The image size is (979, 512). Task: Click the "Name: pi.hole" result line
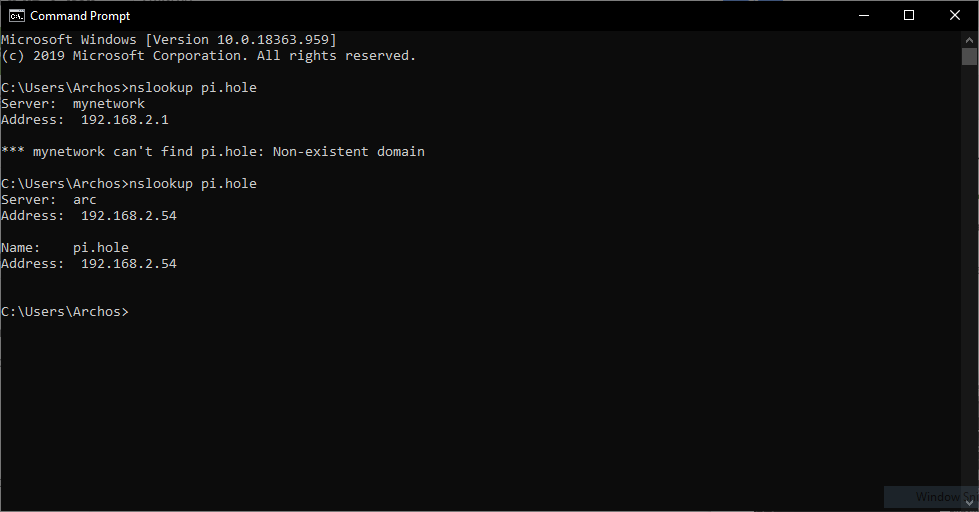point(65,248)
